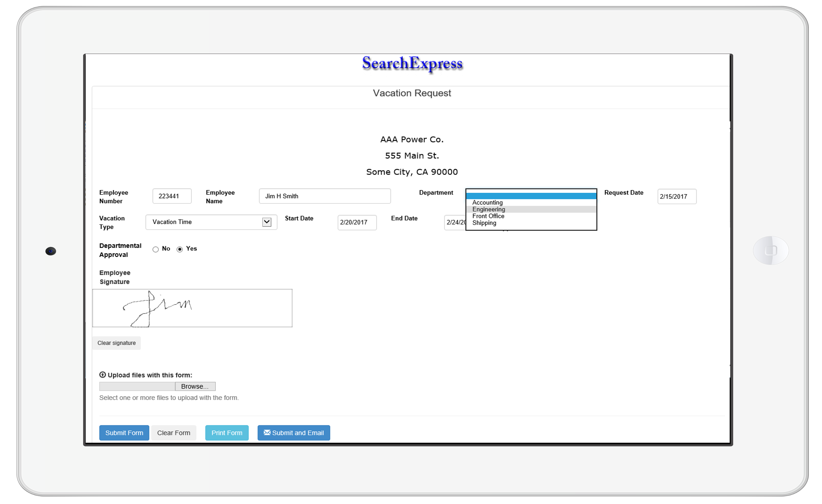
Task: Click the AAA Power Co. text
Action: 412,139
